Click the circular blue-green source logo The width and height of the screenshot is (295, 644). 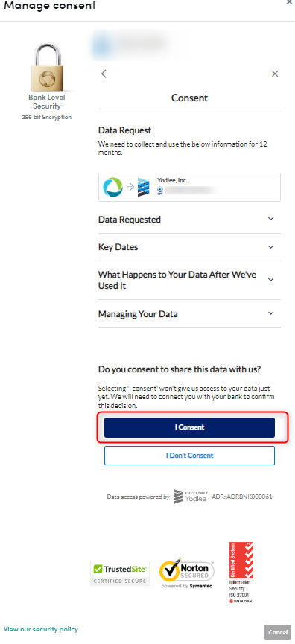coord(112,187)
